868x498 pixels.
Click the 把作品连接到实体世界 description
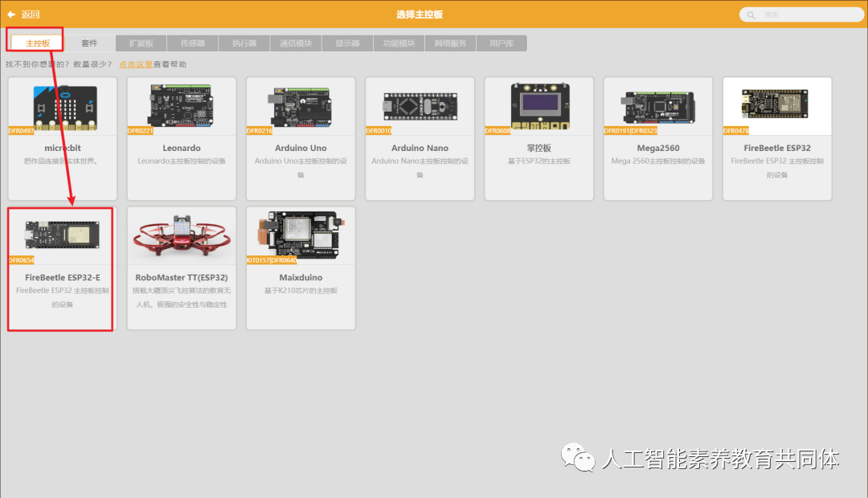click(x=61, y=161)
